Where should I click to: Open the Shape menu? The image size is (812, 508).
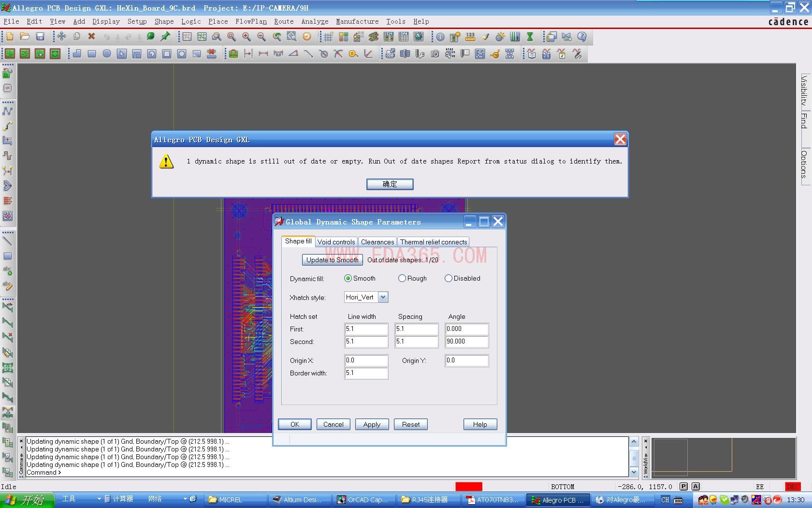(164, 21)
